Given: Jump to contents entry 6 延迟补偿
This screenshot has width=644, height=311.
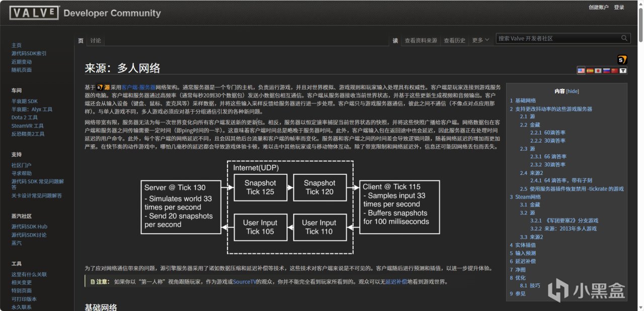Looking at the screenshot, I should pos(523,261).
